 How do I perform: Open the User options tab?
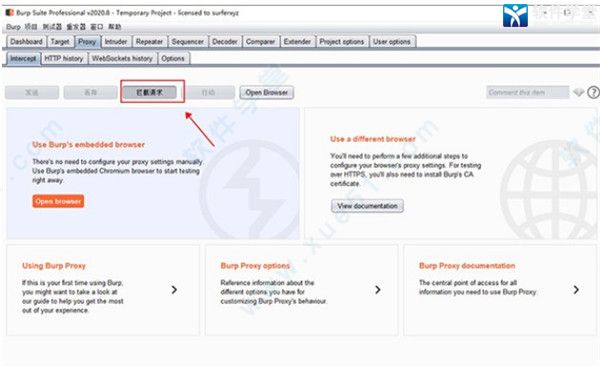392,42
